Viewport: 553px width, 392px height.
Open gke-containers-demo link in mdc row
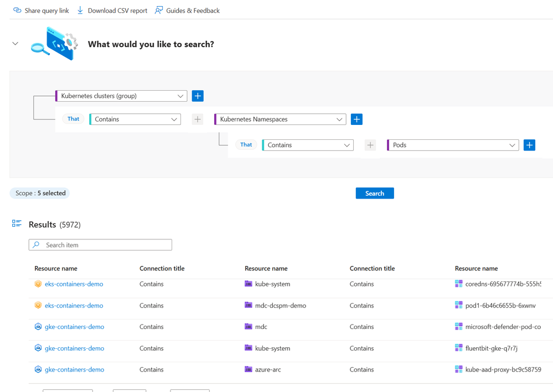click(74, 327)
